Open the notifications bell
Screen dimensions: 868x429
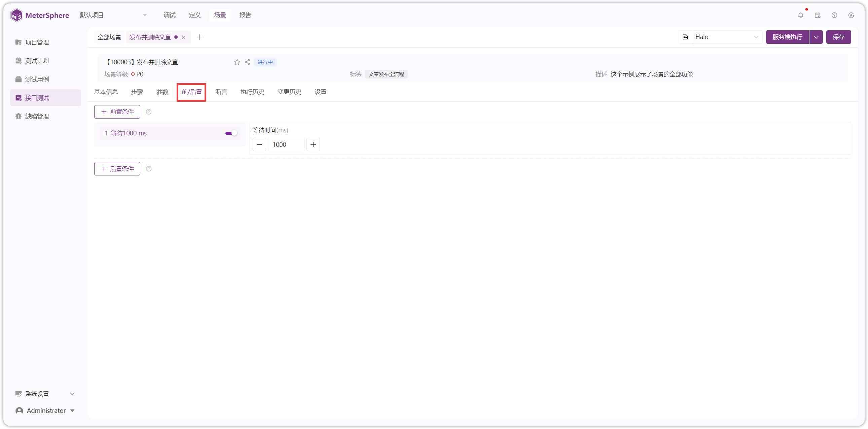coord(801,15)
